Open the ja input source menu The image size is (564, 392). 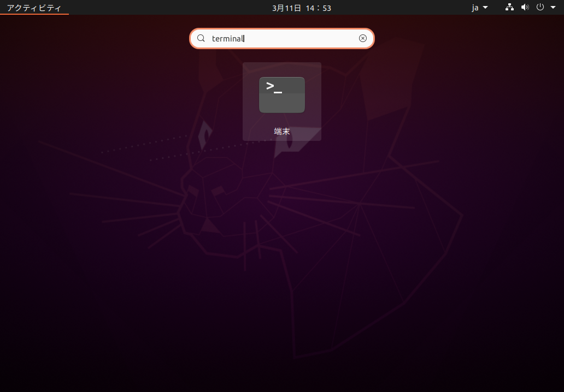pyautogui.click(x=475, y=8)
